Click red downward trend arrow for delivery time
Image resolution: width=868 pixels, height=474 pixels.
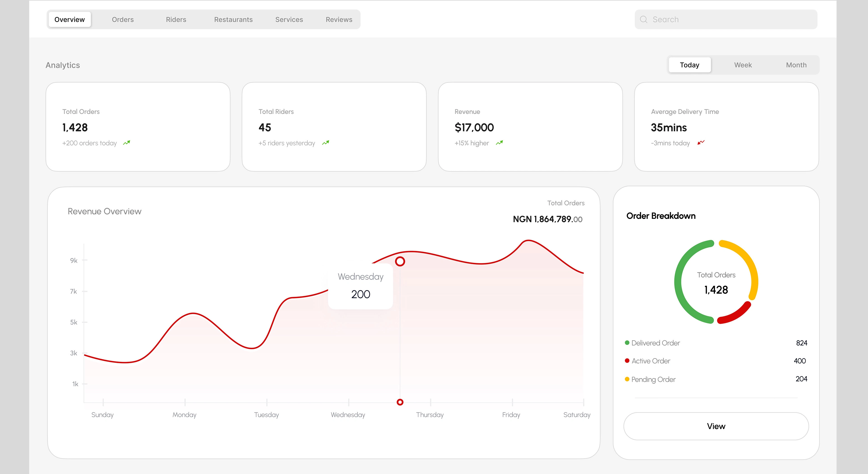click(x=701, y=143)
